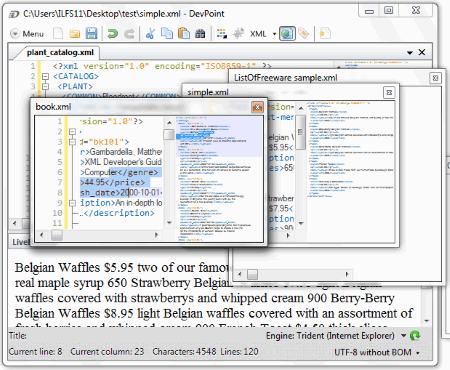The height and width of the screenshot is (370, 450).
Task: Create a new file with blank page icon
Action: click(x=58, y=33)
